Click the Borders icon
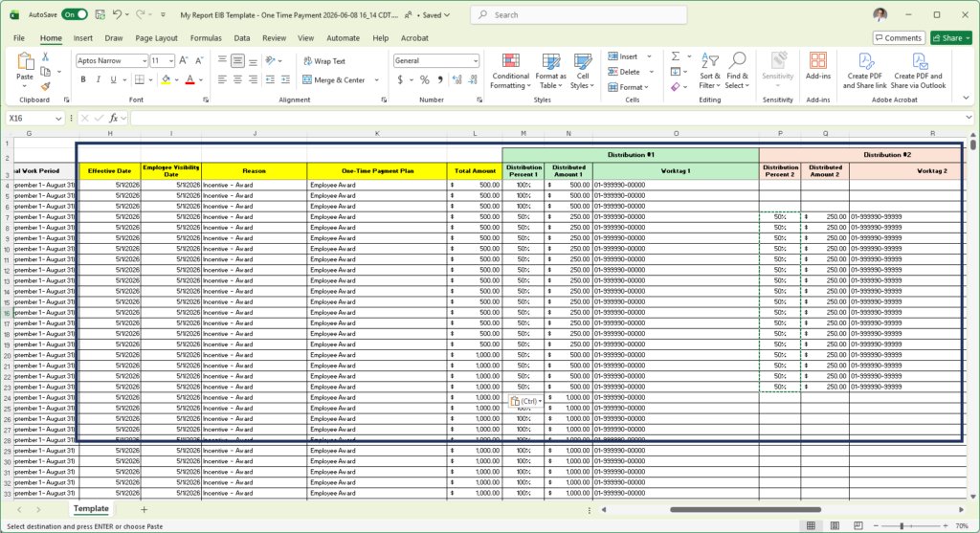Screen dimensions: 980x533 [x=140, y=80]
